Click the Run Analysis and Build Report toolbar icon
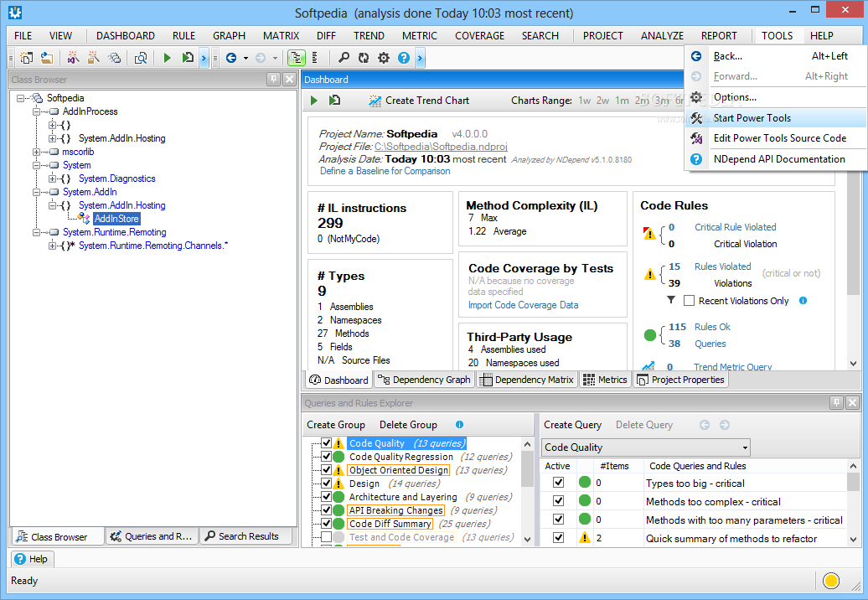The height and width of the screenshot is (600, 868). point(189,58)
